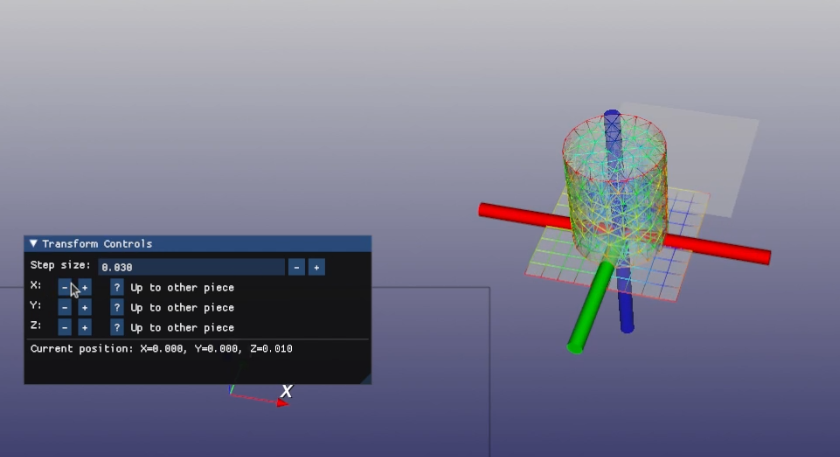
Task: Increase the step size with plus button
Action: pos(316,267)
